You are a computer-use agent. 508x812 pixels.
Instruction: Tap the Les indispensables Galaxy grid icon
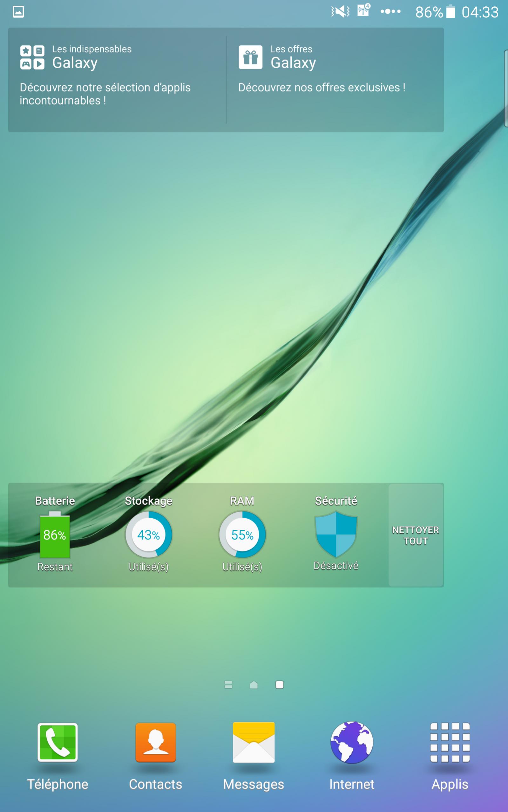tap(32, 57)
